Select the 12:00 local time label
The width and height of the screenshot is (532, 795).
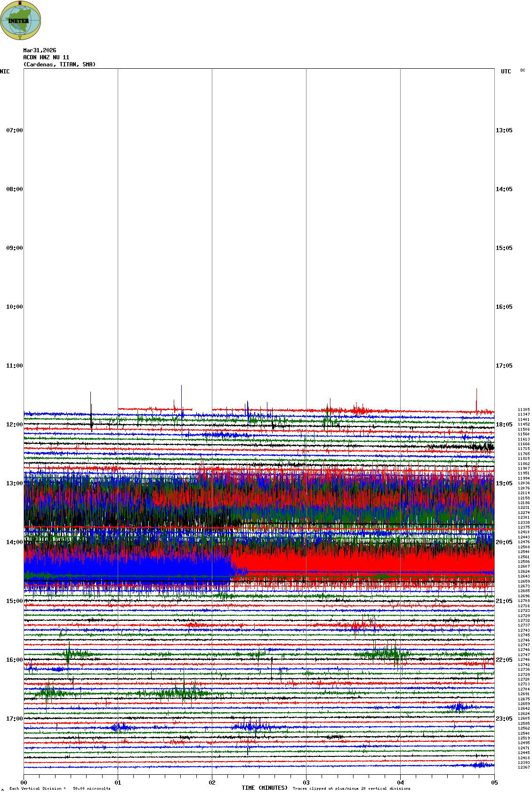(x=14, y=425)
